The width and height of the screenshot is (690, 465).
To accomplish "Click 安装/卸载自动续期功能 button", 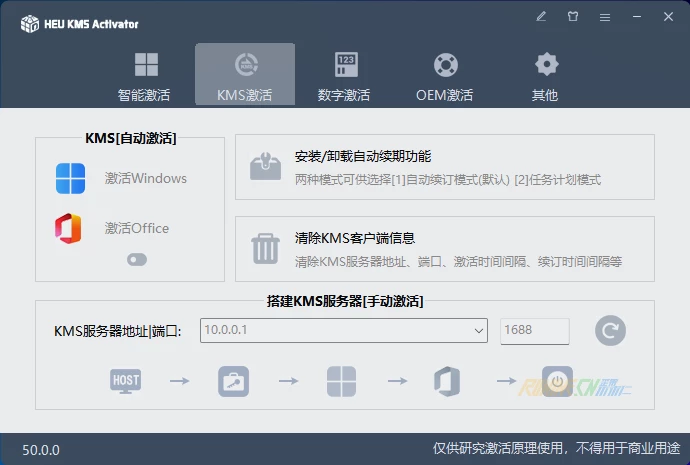I will pyautogui.click(x=445, y=167).
